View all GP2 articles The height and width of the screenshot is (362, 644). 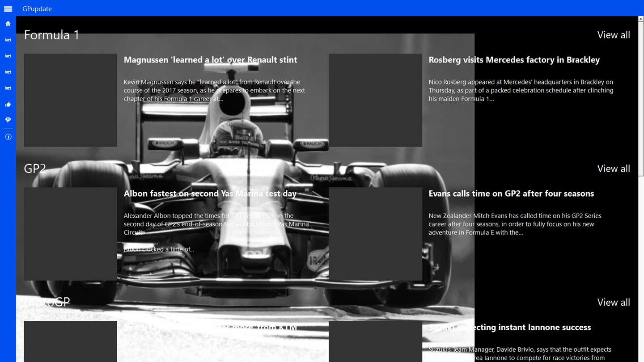614,168
